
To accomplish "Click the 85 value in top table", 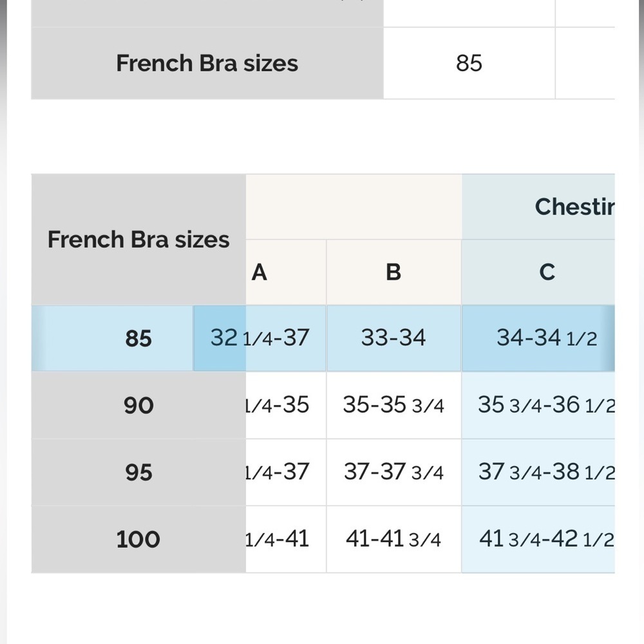I will (469, 63).
